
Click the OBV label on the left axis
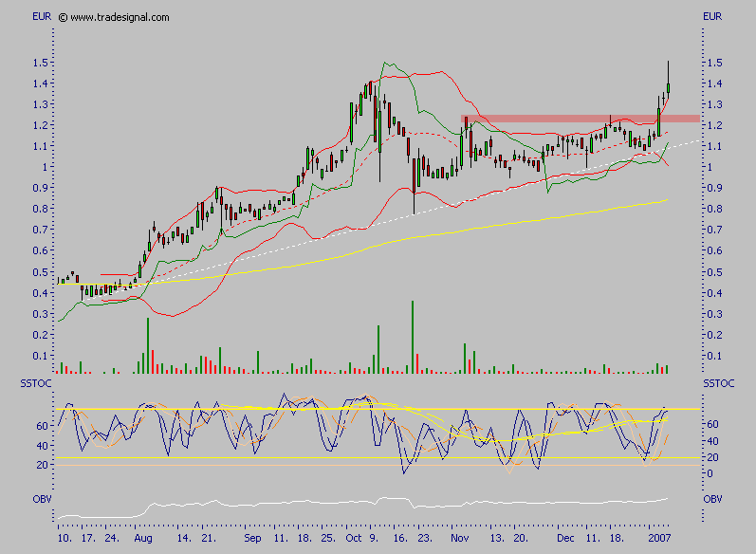[42, 499]
